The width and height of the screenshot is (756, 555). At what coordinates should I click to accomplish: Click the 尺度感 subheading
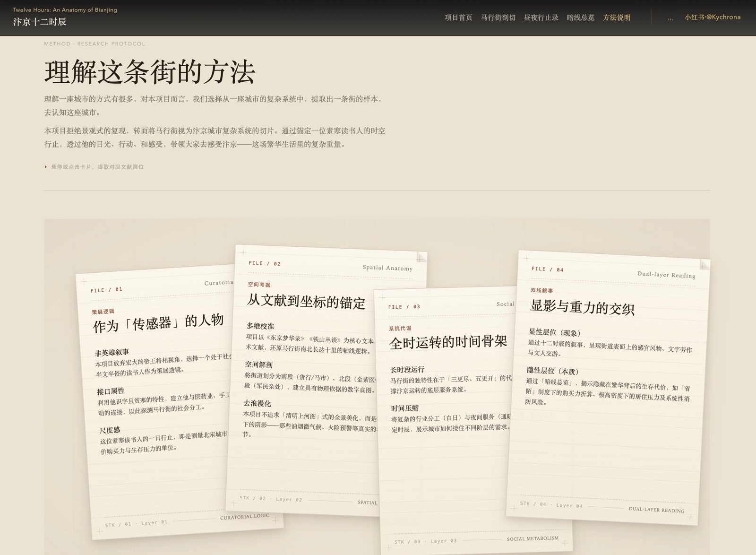click(110, 430)
